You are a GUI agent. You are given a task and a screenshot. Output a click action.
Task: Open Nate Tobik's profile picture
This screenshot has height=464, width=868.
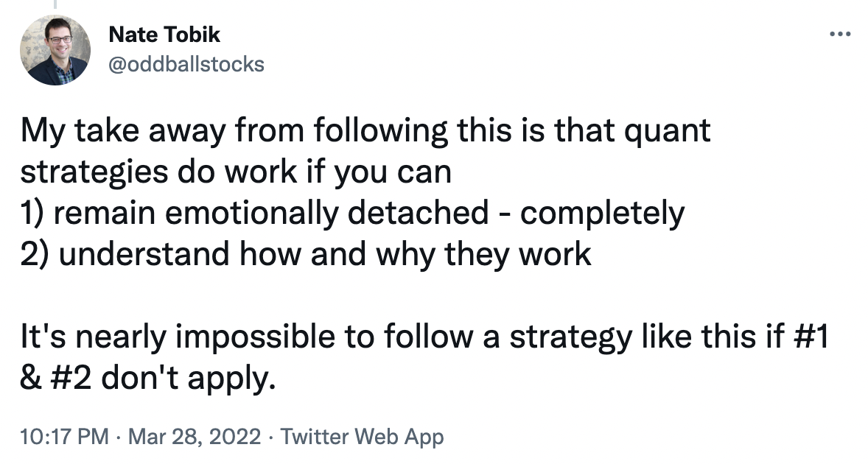click(55, 50)
